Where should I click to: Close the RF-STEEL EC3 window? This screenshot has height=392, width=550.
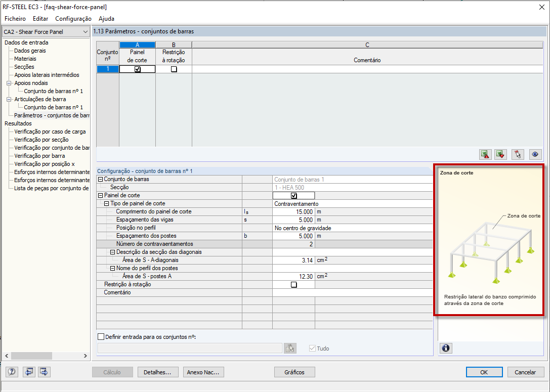pyautogui.click(x=541, y=7)
